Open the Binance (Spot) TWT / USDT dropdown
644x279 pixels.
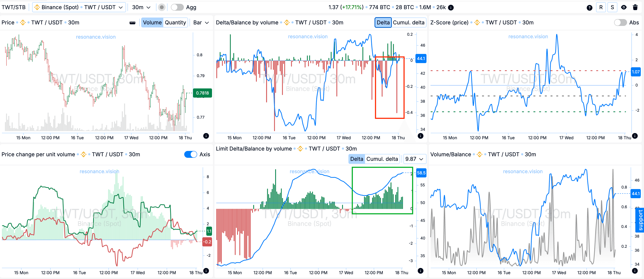coord(79,7)
